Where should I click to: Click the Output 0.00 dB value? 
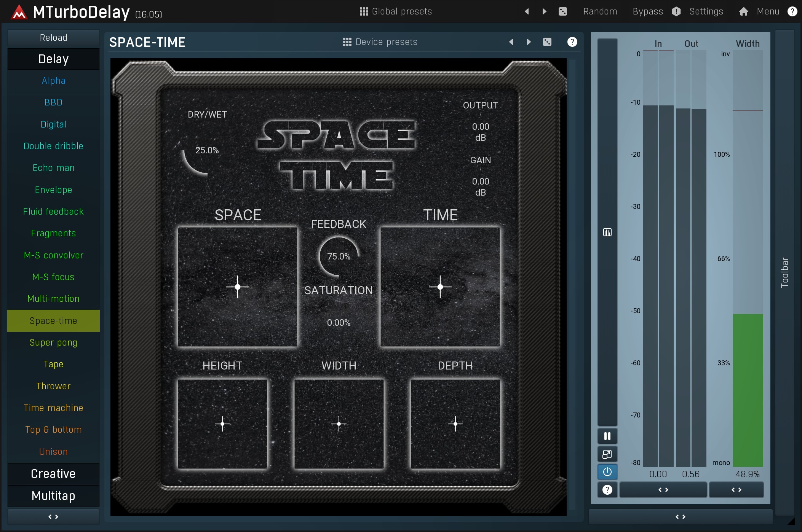coord(481,132)
